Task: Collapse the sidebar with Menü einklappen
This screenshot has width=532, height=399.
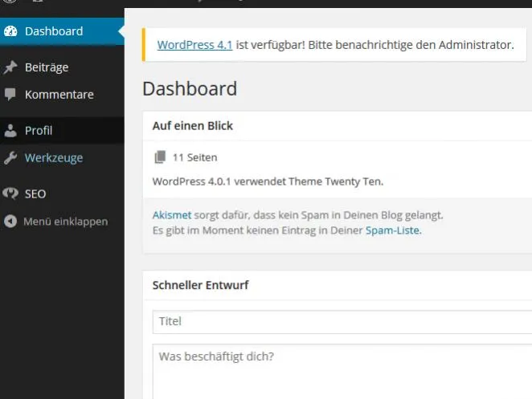Action: [x=62, y=222]
